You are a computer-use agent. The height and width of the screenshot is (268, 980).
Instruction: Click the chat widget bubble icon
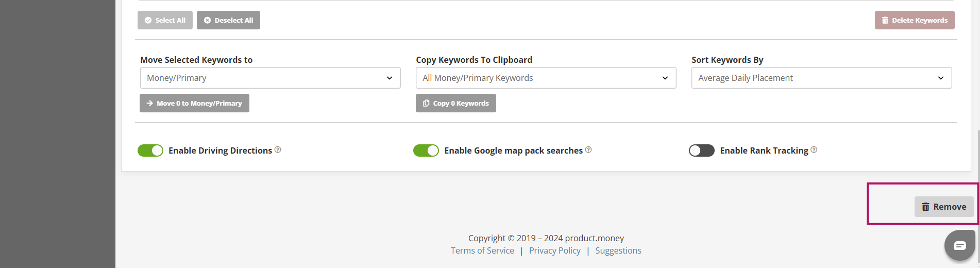tap(959, 245)
